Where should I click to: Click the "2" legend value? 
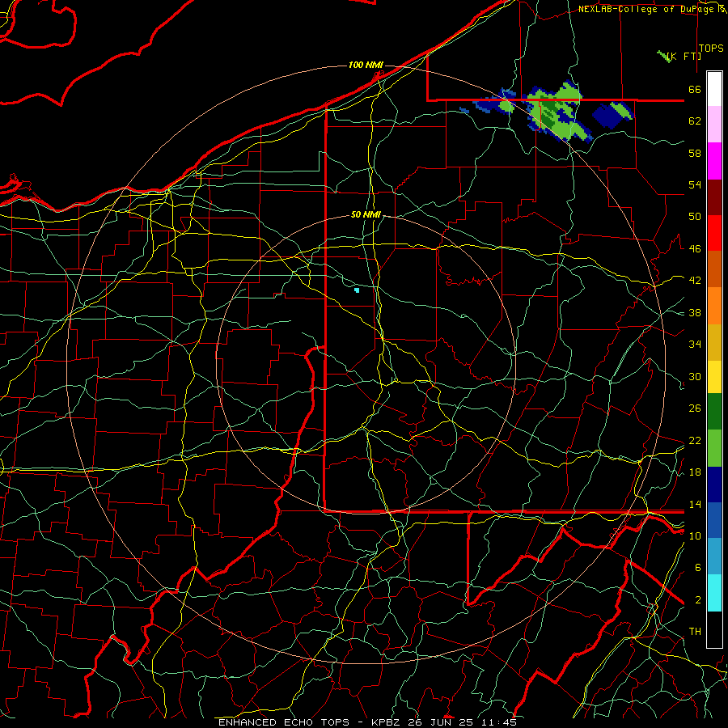point(697,600)
